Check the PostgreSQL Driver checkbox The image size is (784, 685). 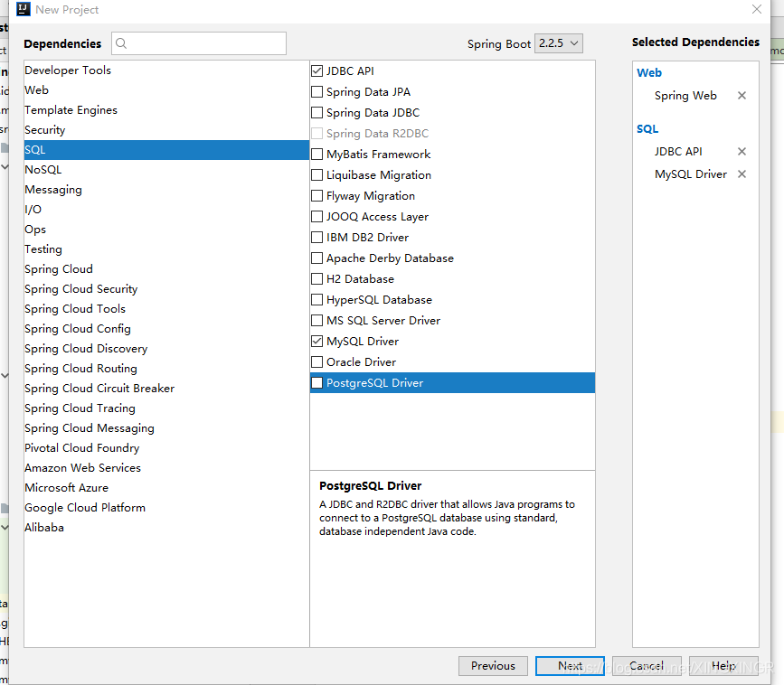click(317, 383)
